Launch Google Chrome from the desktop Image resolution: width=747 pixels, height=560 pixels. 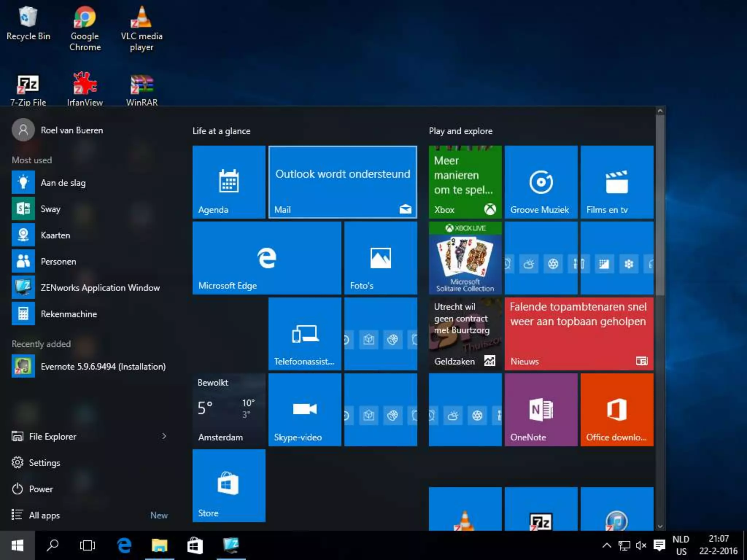(85, 29)
